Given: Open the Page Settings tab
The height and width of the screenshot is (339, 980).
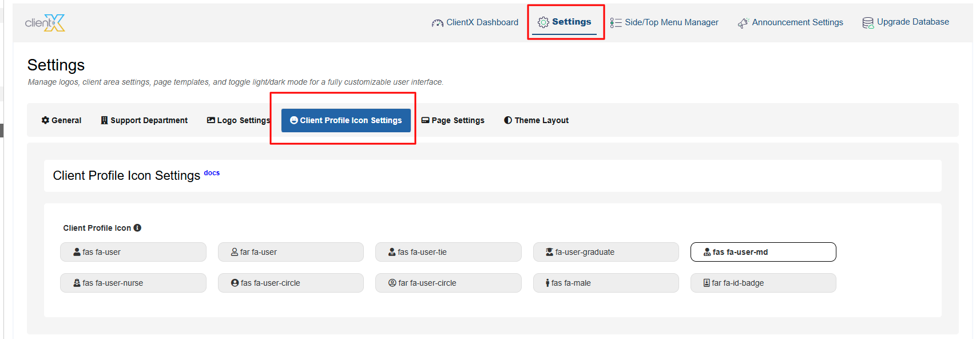Looking at the screenshot, I should [x=453, y=120].
